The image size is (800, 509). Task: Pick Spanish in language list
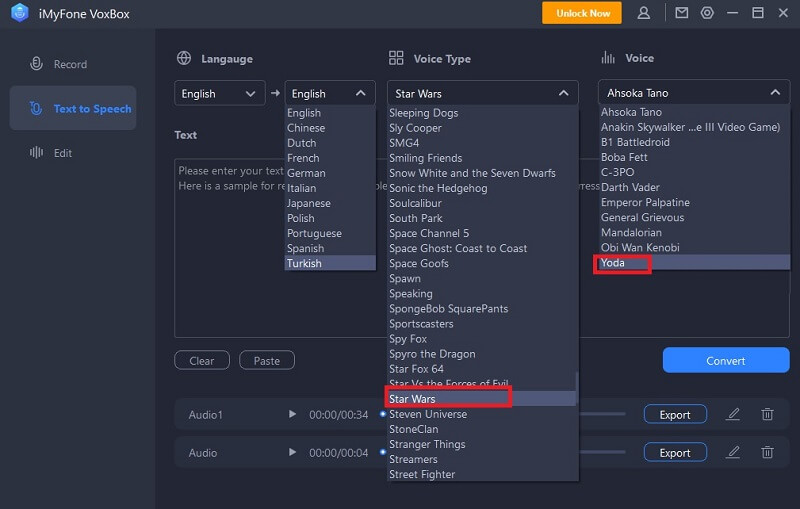[x=330, y=248]
